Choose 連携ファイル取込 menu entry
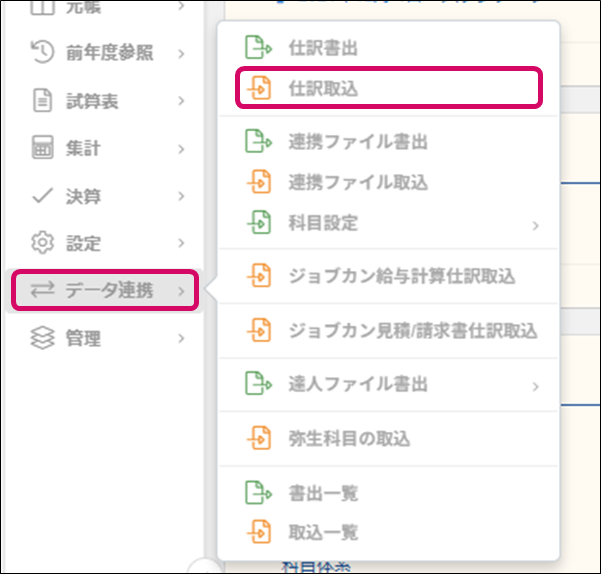Viewport: 601px width, 574px height. [358, 182]
